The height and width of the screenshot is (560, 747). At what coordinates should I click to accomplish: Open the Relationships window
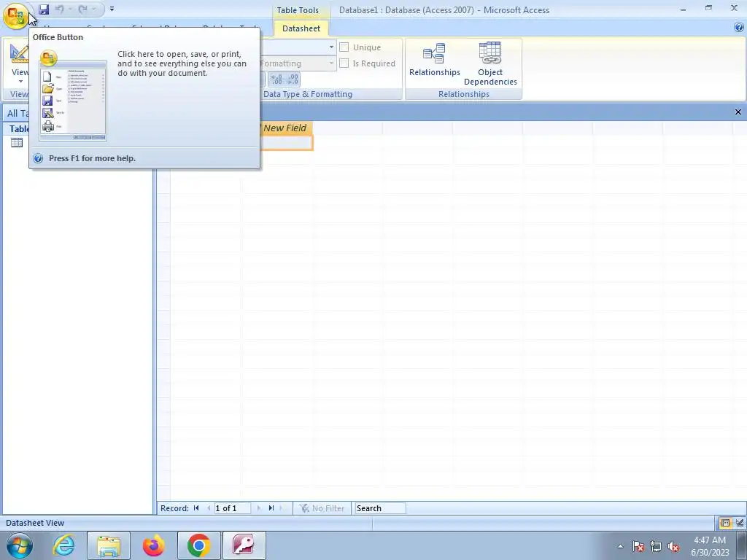pos(435,60)
